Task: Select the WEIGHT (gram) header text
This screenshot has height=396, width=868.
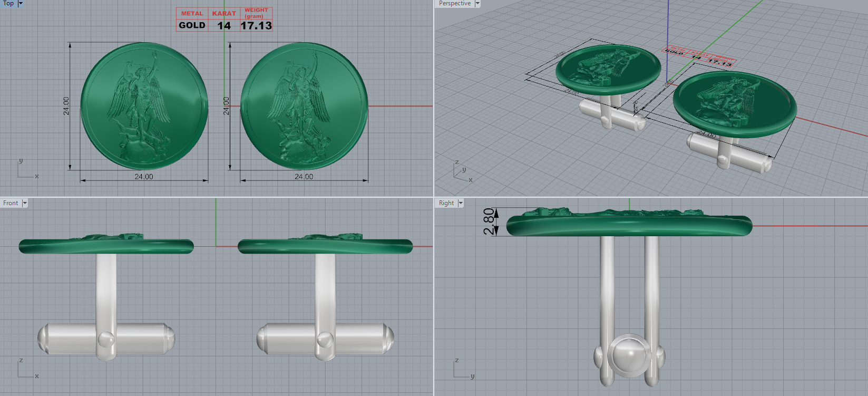Action: pos(256,13)
